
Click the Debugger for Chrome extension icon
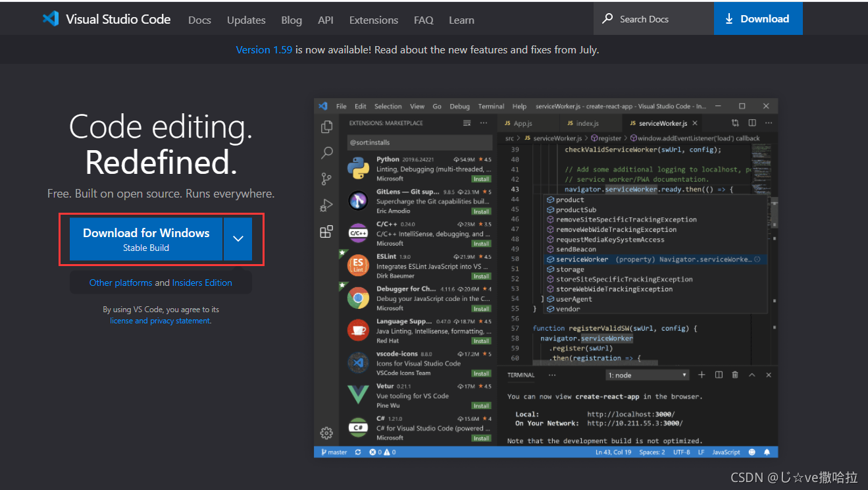point(358,298)
